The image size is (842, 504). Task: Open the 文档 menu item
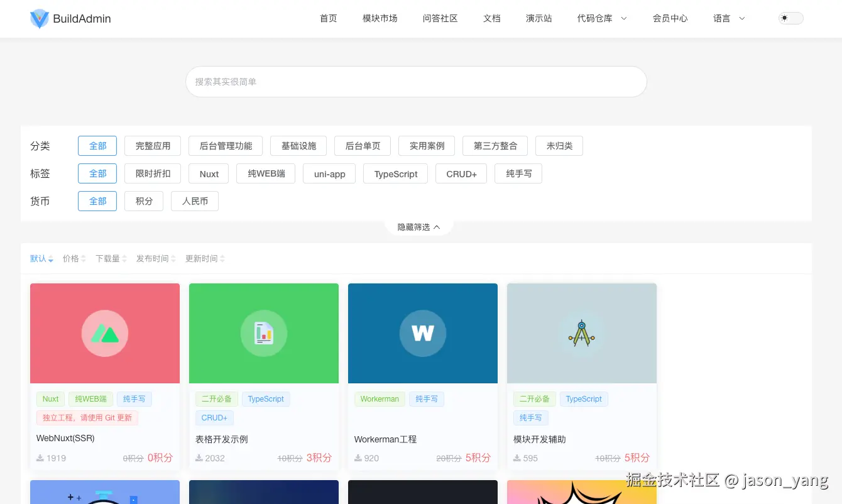pyautogui.click(x=492, y=18)
